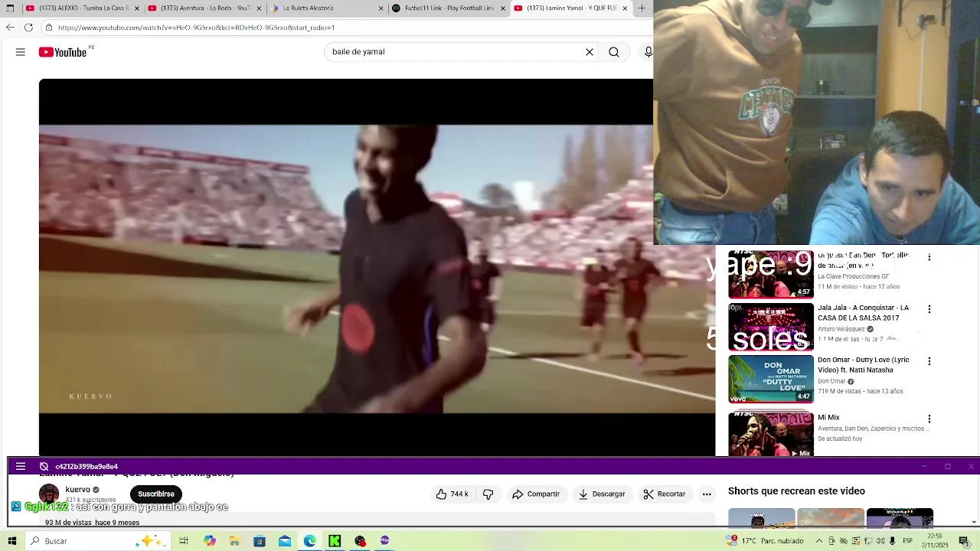The width and height of the screenshot is (980, 551).
Task: Open options menu for Jala Jala video
Action: (x=929, y=309)
